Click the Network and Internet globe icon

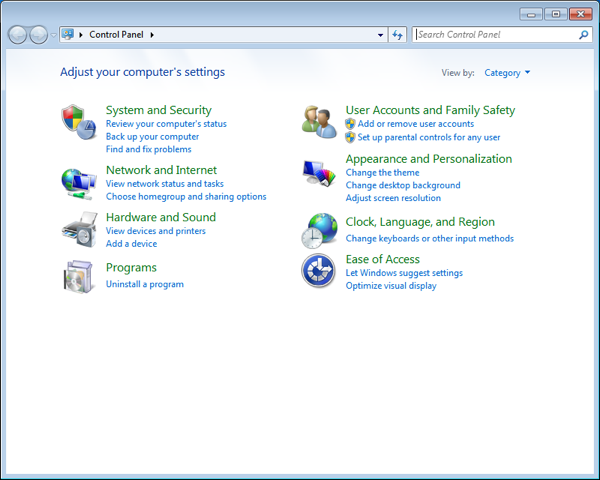point(78,181)
